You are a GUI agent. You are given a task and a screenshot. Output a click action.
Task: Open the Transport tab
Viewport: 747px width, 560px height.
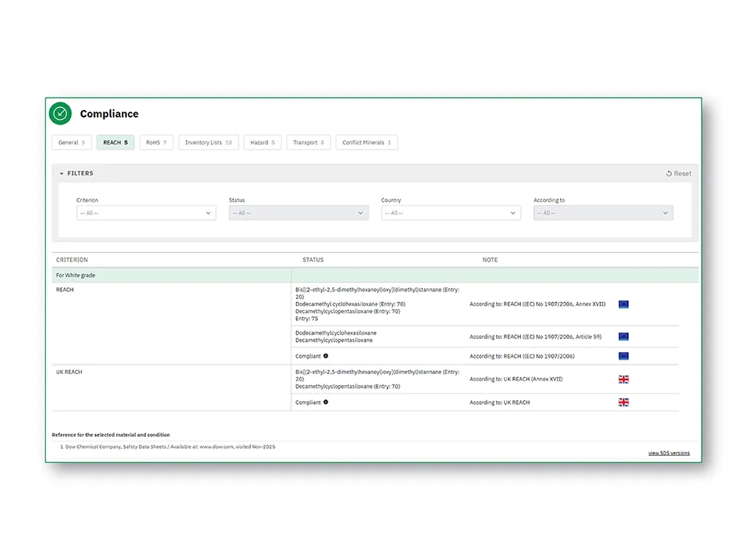(x=309, y=142)
